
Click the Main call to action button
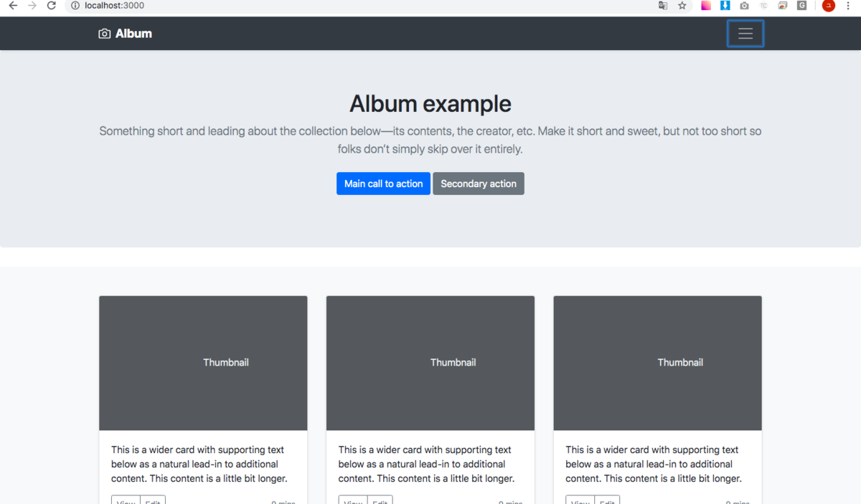tap(384, 184)
